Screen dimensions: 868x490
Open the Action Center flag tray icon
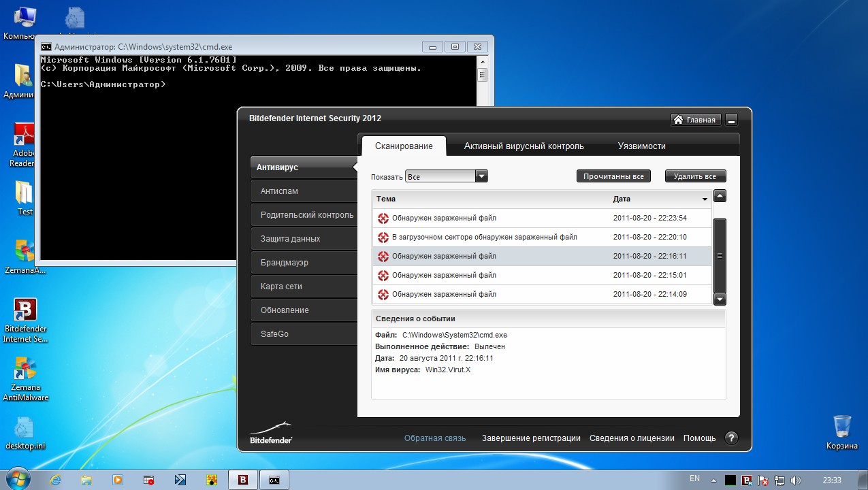[x=763, y=480]
